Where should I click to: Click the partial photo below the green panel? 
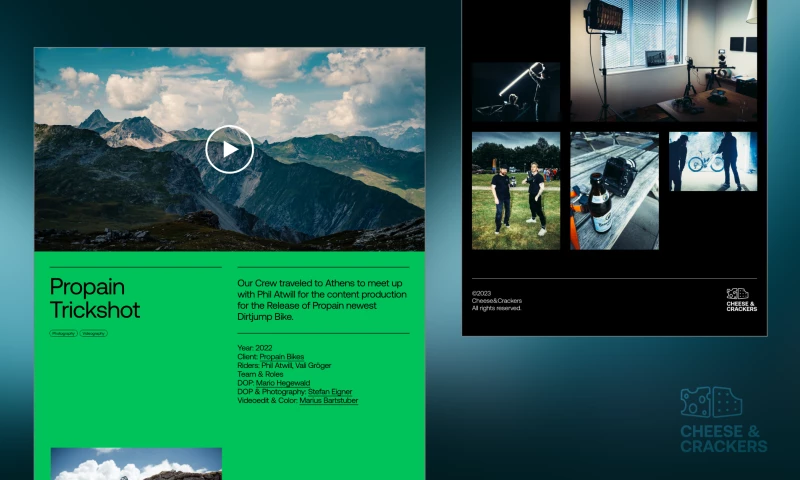pyautogui.click(x=136, y=464)
